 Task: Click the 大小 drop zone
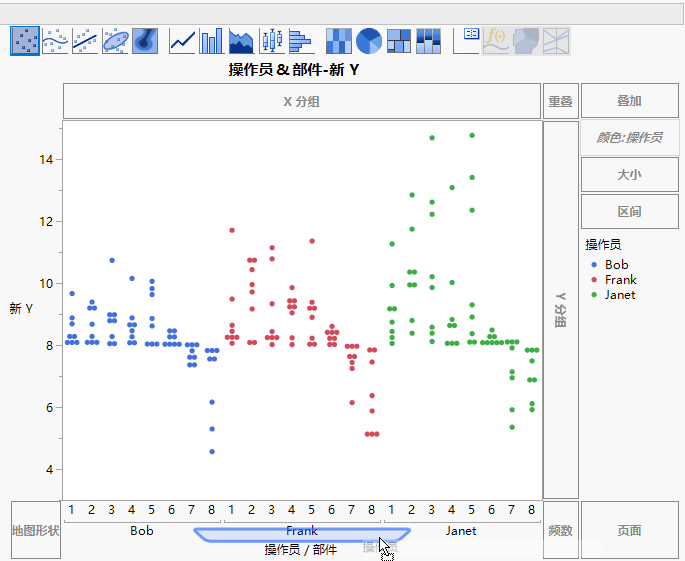pos(630,175)
